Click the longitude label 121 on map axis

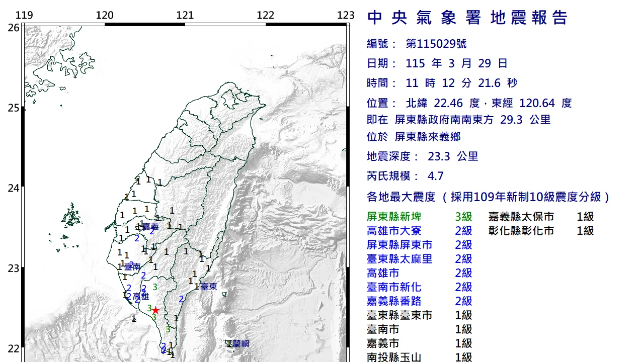click(x=185, y=15)
